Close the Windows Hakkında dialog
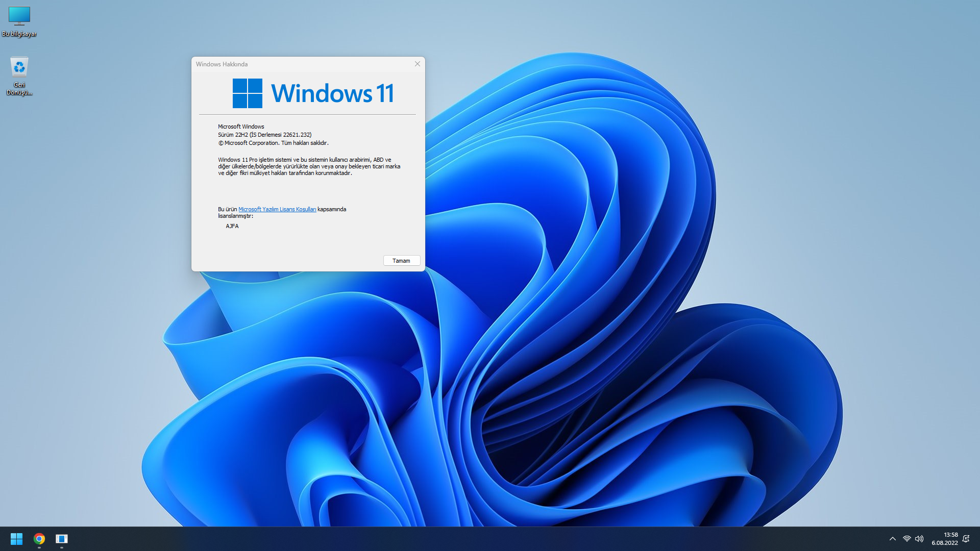The width and height of the screenshot is (980, 551). coord(418,64)
